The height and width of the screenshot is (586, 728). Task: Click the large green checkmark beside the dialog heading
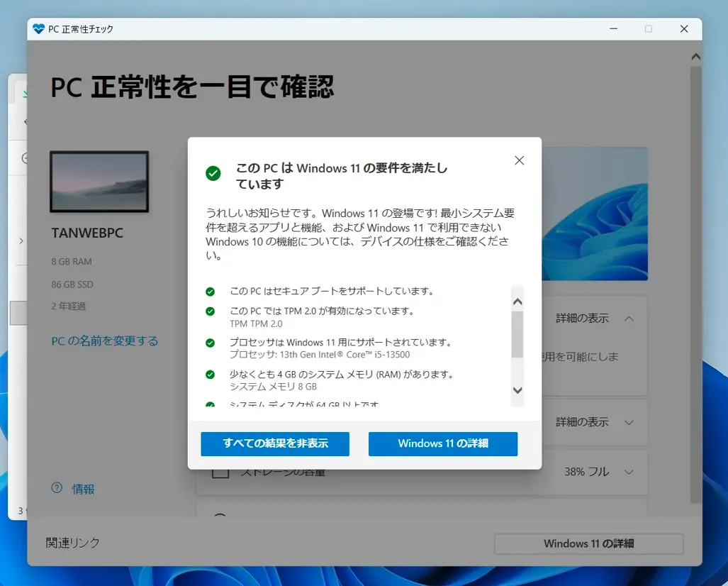pyautogui.click(x=213, y=173)
